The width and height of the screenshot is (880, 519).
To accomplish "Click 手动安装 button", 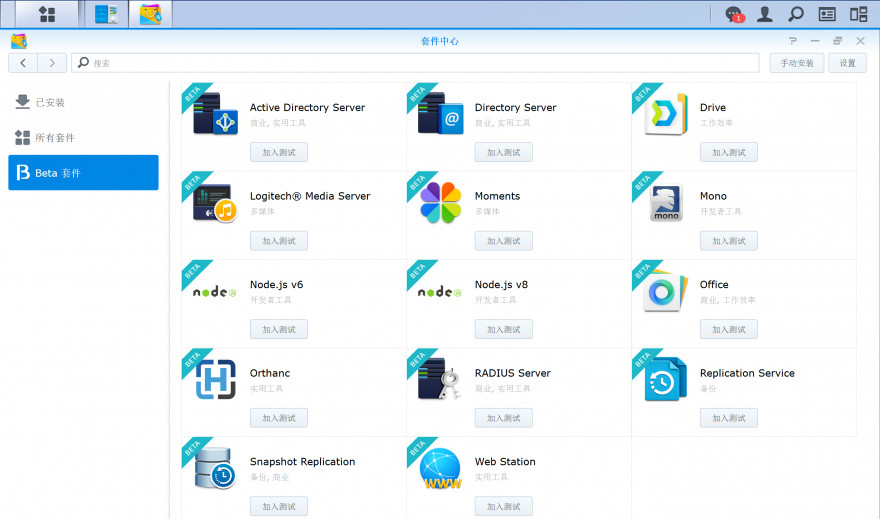I will tap(796, 63).
